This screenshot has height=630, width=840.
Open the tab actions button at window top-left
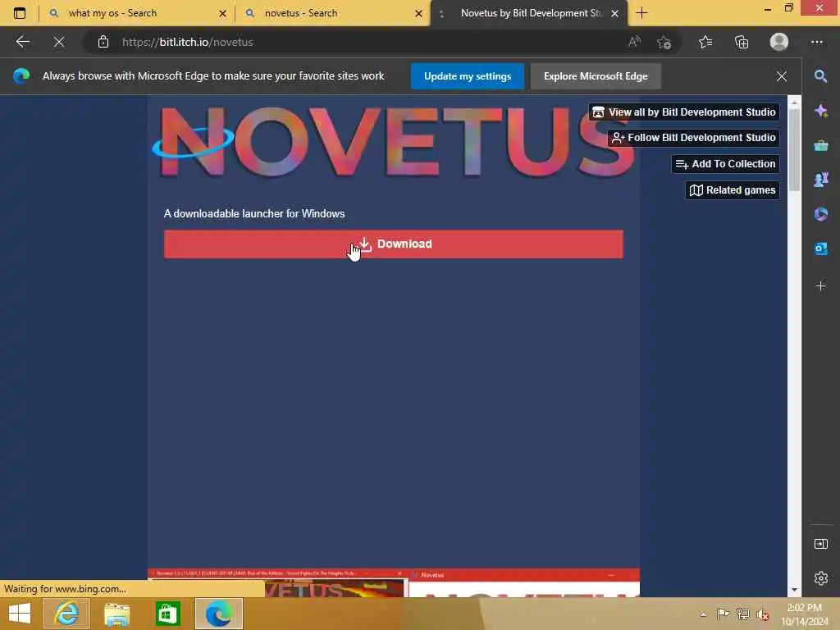pyautogui.click(x=20, y=13)
